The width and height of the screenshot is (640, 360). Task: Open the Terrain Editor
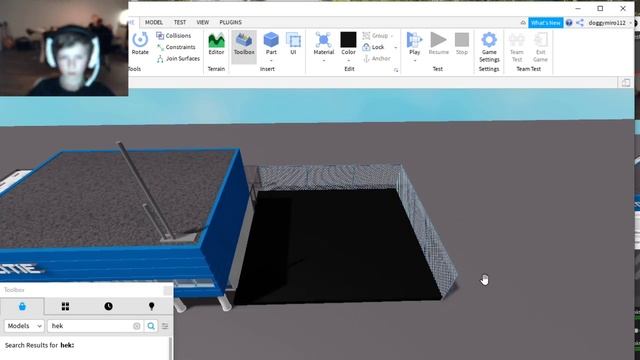pos(216,44)
